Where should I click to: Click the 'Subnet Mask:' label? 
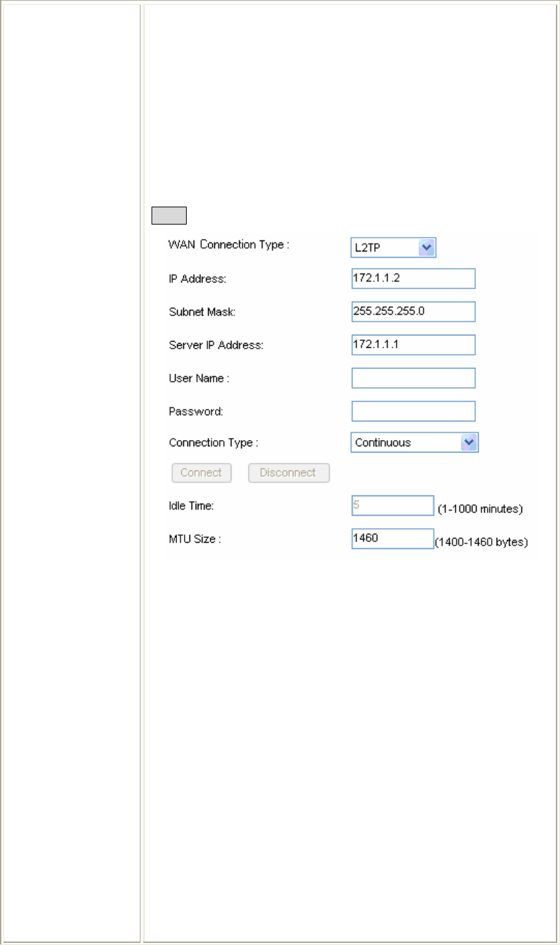coord(202,312)
